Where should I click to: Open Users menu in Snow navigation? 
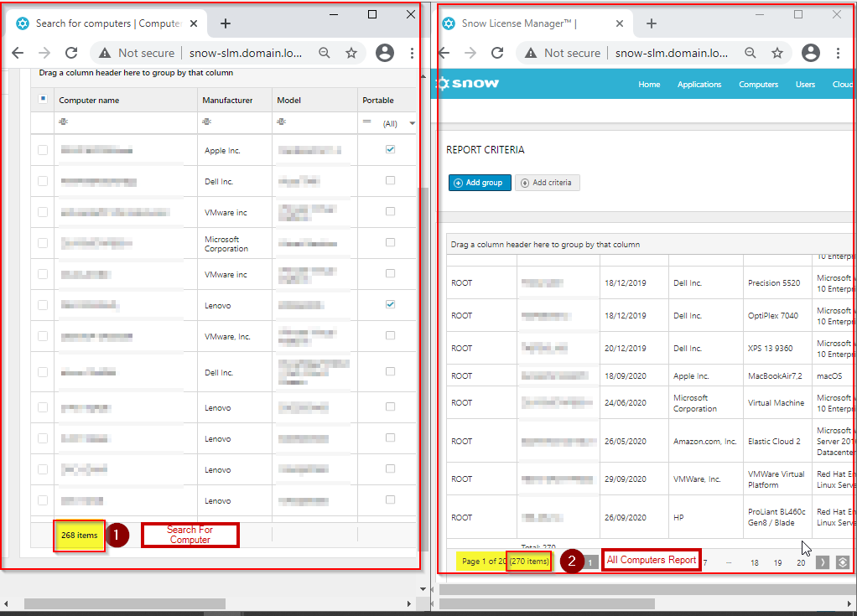tap(805, 84)
